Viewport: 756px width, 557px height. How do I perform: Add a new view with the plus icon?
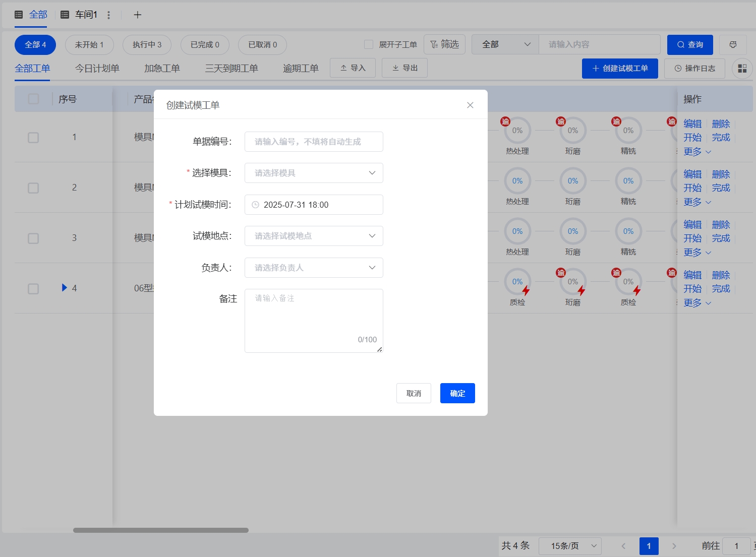[x=137, y=15]
